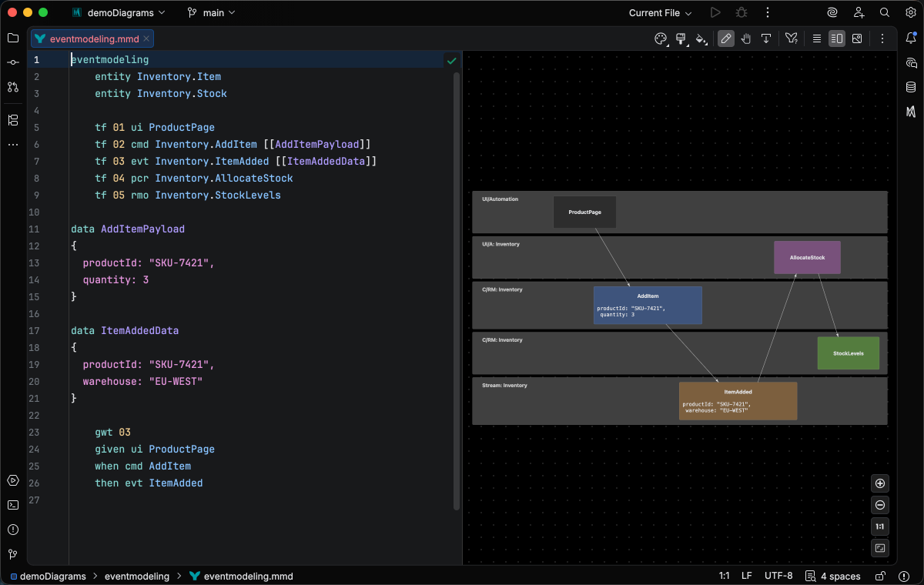Close the eventmodeling.mmd tab
The height and width of the screenshot is (585, 924).
pyautogui.click(x=147, y=38)
